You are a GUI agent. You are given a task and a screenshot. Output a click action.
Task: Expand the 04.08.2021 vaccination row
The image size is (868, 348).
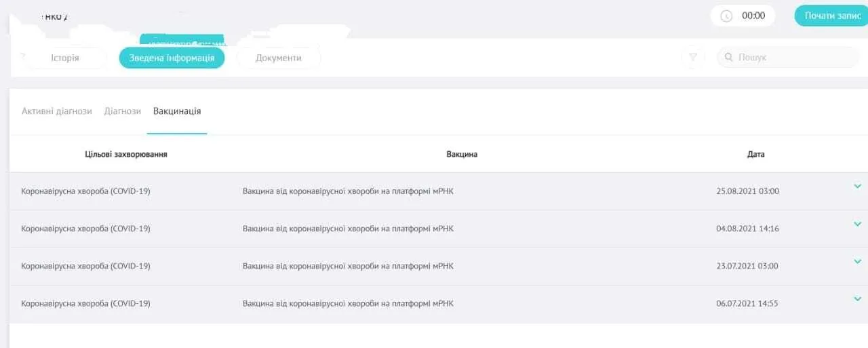[857, 224]
